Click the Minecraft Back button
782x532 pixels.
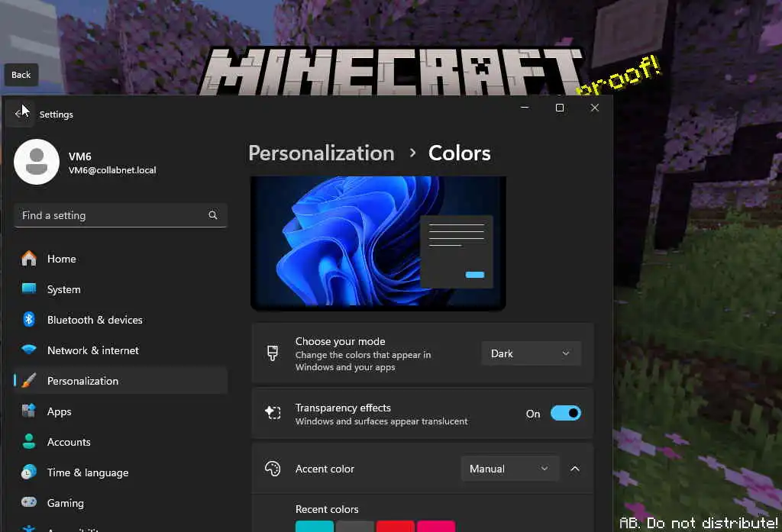click(x=21, y=75)
